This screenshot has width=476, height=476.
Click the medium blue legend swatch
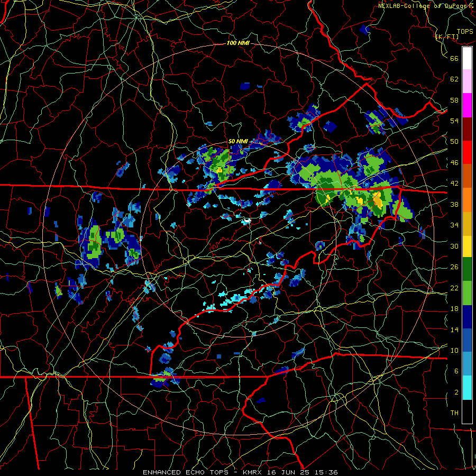click(x=467, y=340)
